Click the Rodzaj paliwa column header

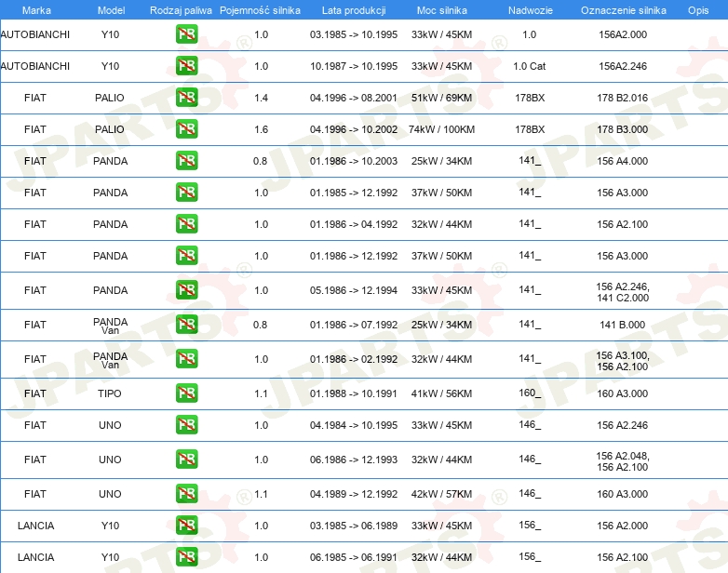[x=181, y=10]
